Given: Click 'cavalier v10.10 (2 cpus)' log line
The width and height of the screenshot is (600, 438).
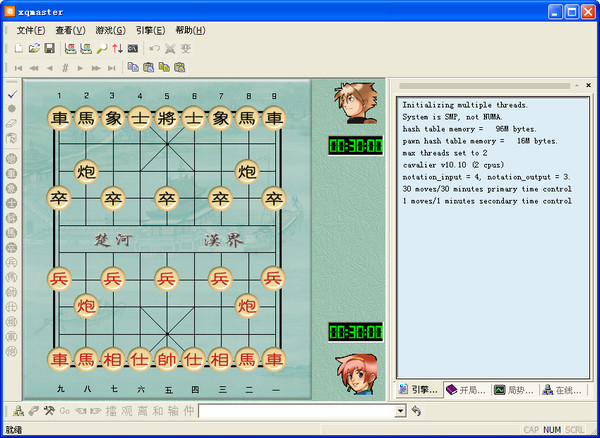Looking at the screenshot, I should (x=453, y=165).
